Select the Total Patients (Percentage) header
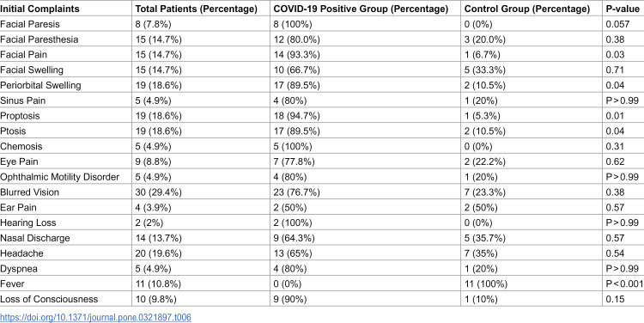Image resolution: width=644 pixels, height=323 pixels. pos(197,9)
